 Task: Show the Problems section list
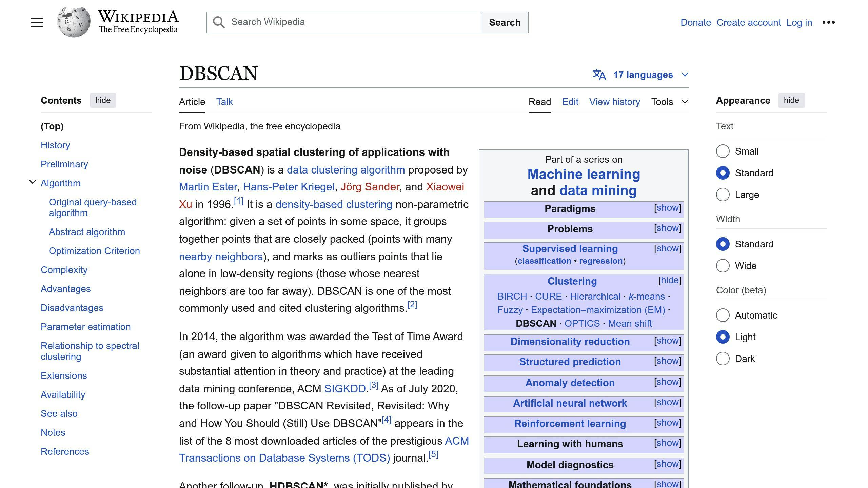coord(667,228)
